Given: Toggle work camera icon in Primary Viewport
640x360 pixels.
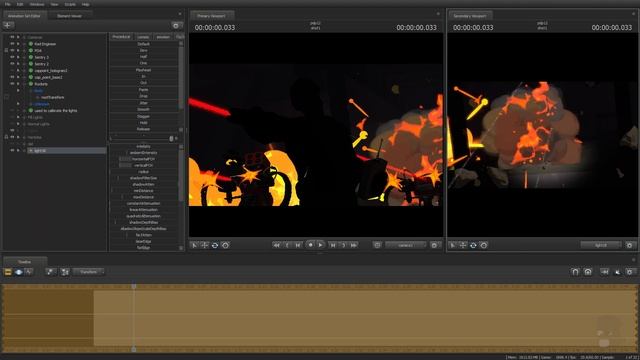Looking at the screenshot, I should (x=377, y=245).
